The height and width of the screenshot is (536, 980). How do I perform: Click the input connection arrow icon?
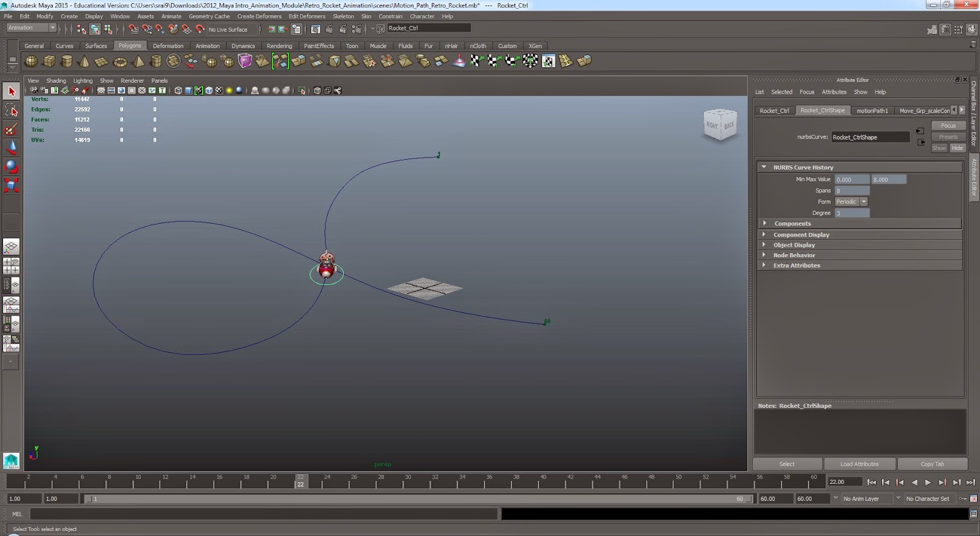(x=920, y=131)
